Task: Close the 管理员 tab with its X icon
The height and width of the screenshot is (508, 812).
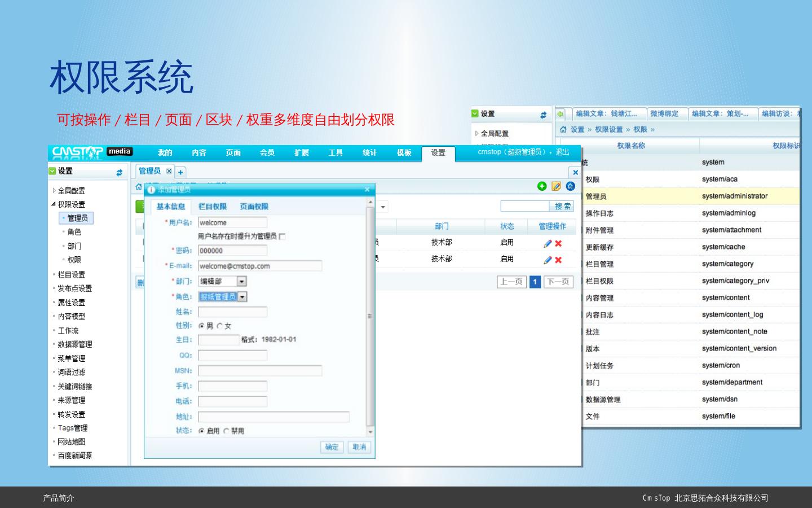Action: click(169, 171)
